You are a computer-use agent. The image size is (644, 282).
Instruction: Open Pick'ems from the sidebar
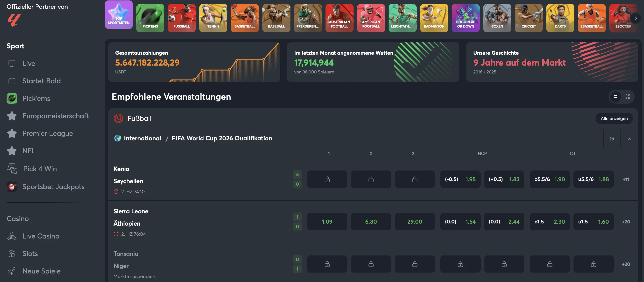point(36,98)
